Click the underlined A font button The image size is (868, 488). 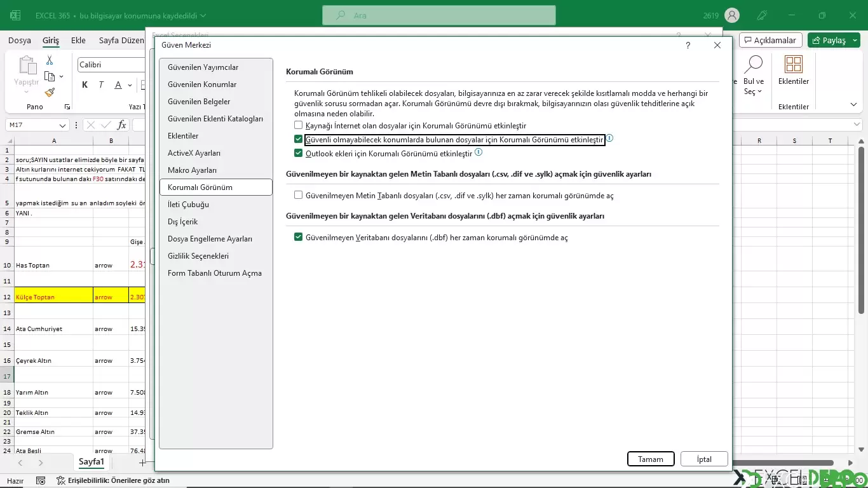pyautogui.click(x=118, y=85)
